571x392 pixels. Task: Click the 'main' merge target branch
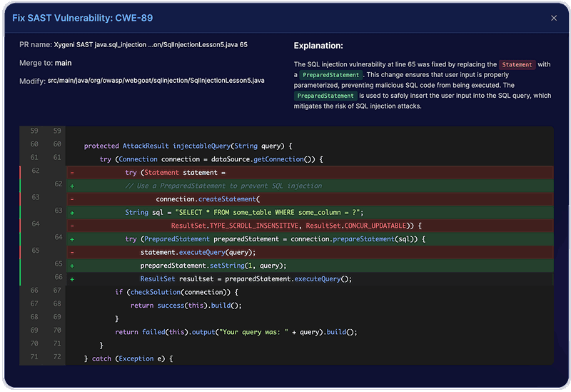coord(64,63)
